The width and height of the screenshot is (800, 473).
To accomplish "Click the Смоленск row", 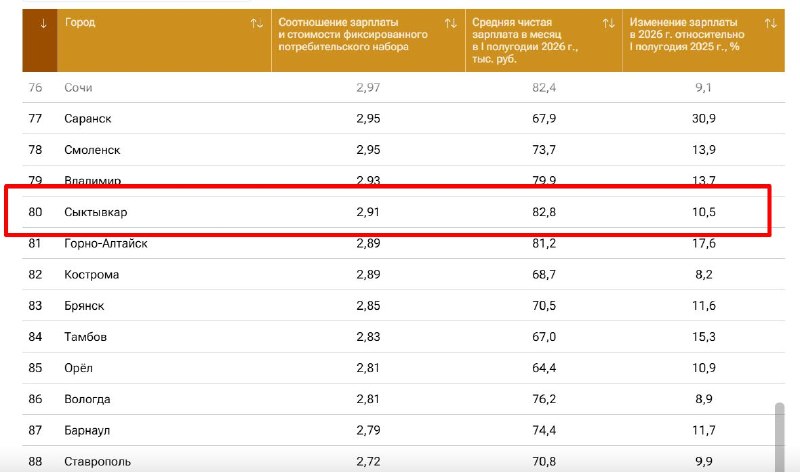I will 403,150.
